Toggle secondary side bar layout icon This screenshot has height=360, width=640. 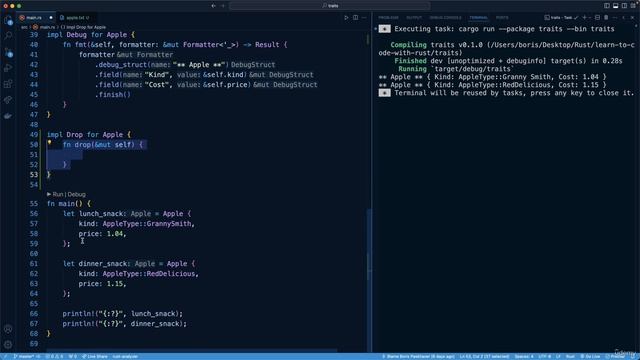(624, 6)
